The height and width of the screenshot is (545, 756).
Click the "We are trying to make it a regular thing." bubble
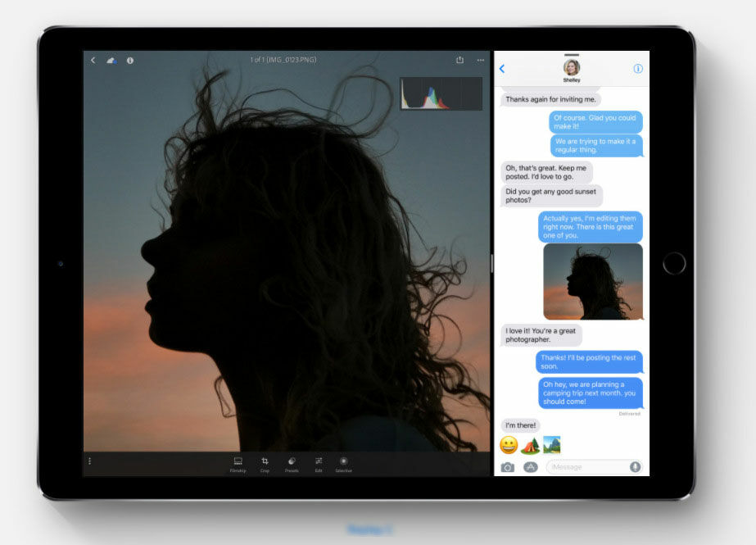596,145
